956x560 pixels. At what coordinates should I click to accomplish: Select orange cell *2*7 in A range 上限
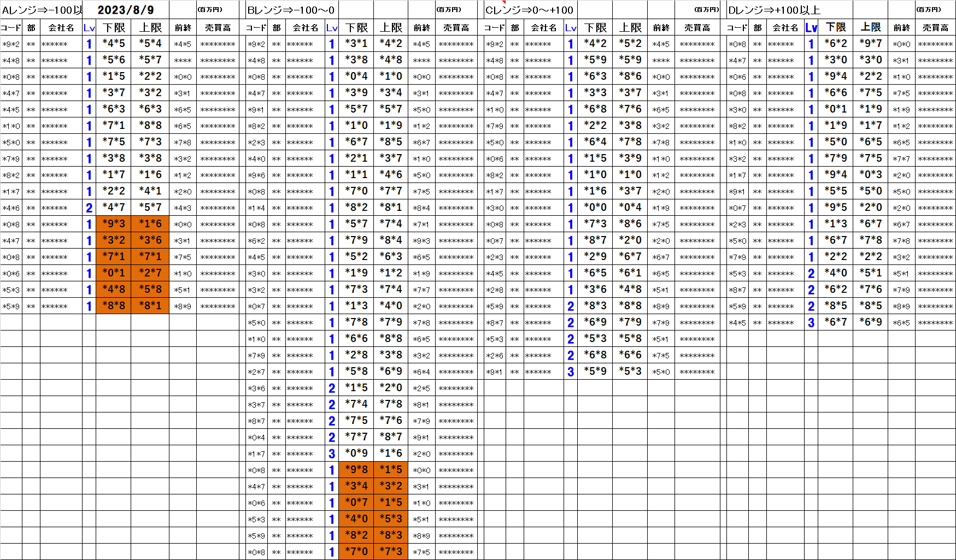[x=150, y=273]
